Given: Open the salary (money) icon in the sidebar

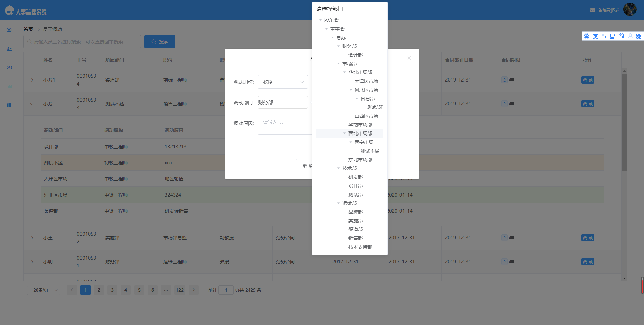Looking at the screenshot, I should coord(9,67).
